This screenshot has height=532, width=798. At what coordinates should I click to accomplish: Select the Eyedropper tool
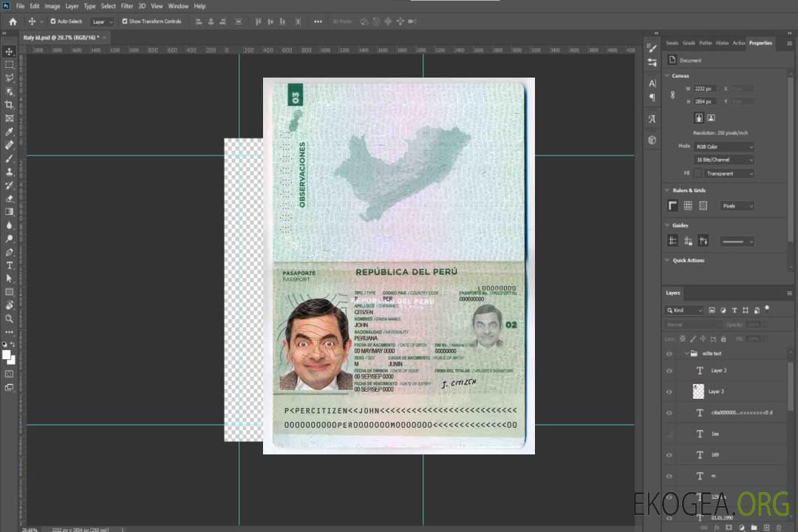point(9,132)
